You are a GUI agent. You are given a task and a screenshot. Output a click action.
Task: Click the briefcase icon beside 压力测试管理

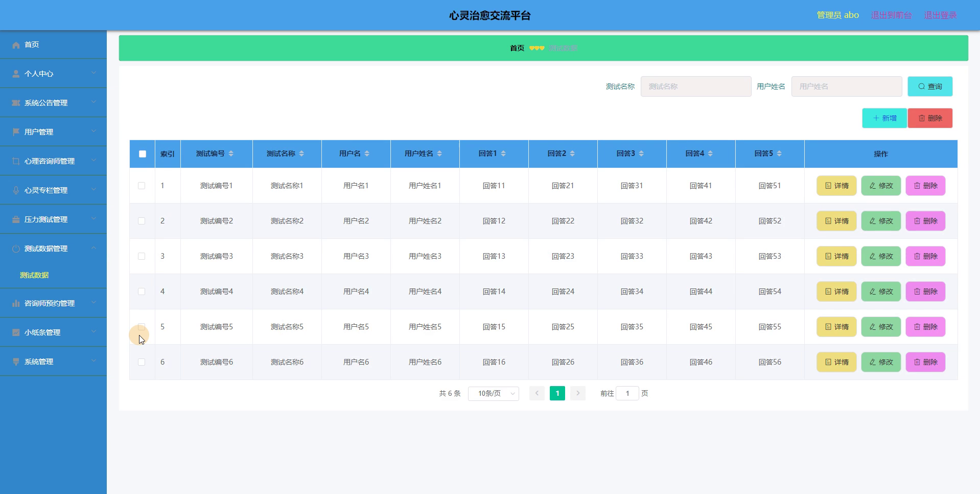tap(16, 220)
